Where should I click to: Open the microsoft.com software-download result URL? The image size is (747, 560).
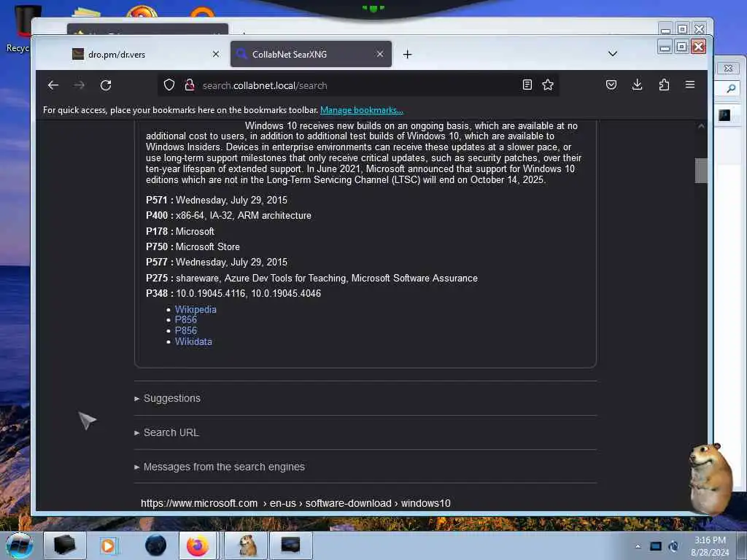pos(295,503)
